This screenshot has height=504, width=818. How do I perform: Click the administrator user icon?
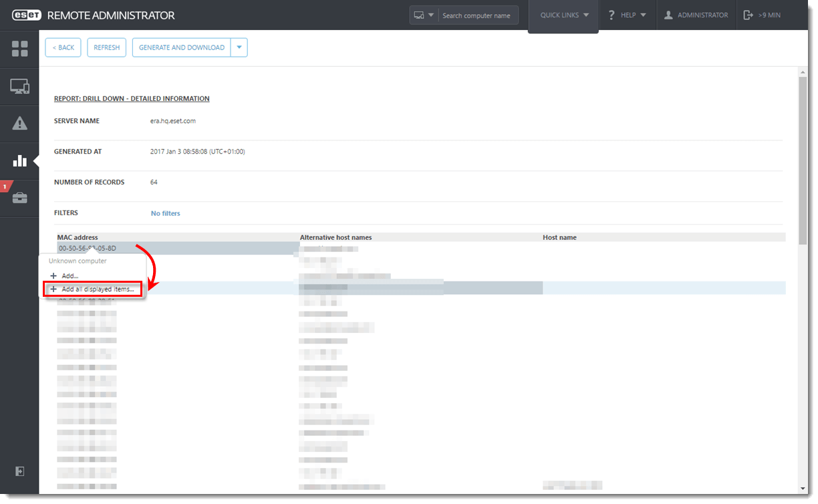click(668, 15)
